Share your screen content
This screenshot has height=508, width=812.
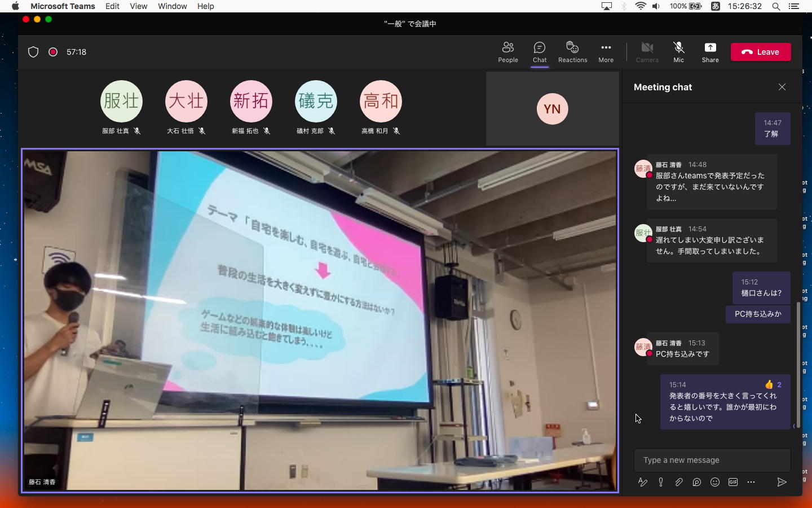coord(710,52)
